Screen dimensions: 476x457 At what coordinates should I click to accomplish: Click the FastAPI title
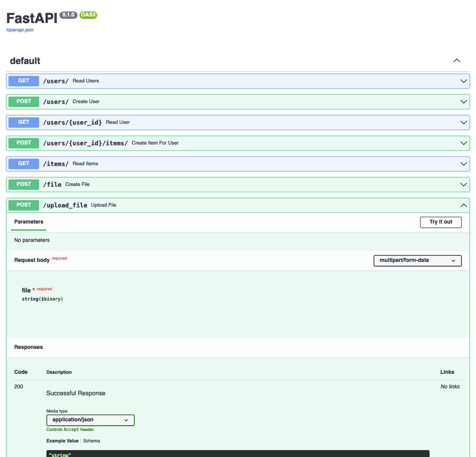32,18
